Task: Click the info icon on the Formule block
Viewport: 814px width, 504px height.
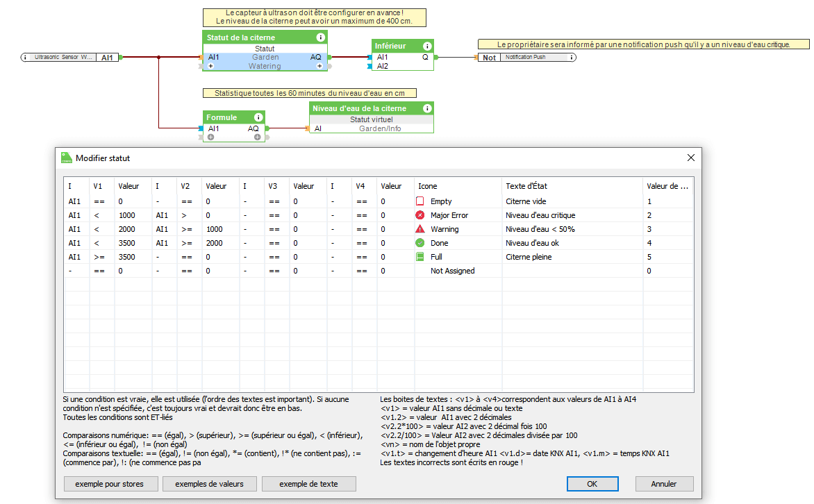Action: tap(258, 117)
